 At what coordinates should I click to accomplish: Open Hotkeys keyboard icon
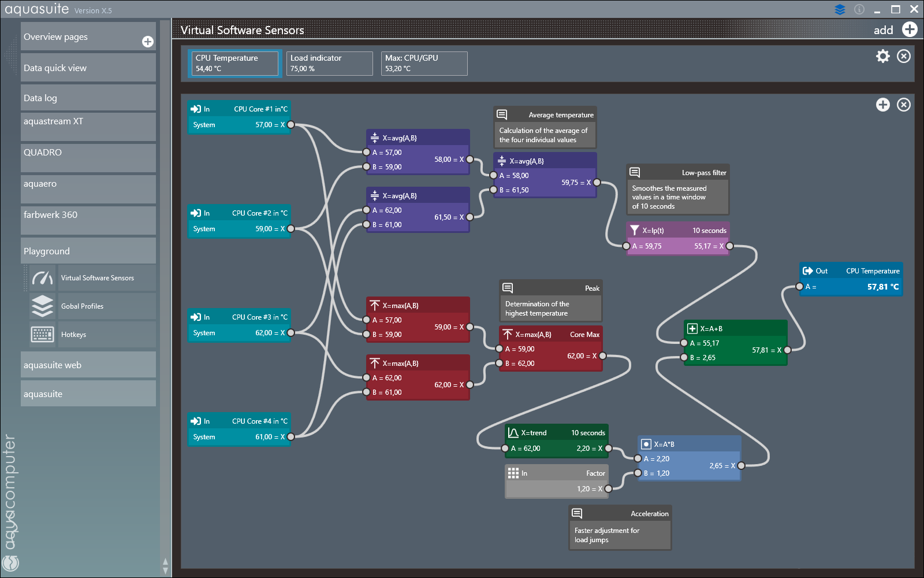[43, 335]
